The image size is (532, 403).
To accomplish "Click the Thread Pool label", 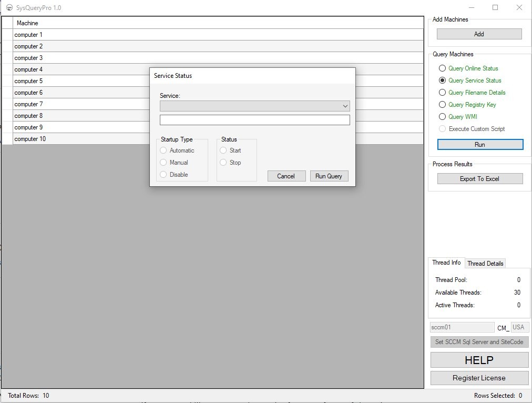I will pyautogui.click(x=451, y=280).
